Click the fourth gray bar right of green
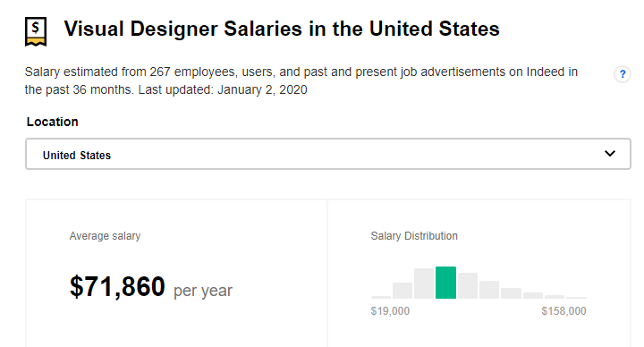 tap(533, 295)
